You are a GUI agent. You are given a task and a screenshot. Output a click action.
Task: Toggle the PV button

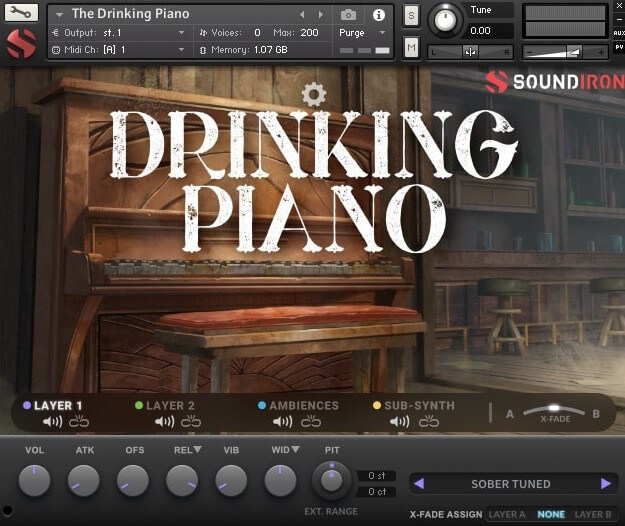tap(619, 47)
